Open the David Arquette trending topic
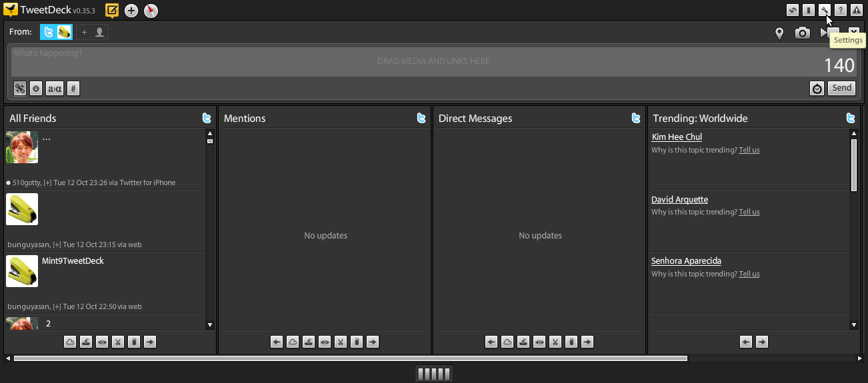 tap(679, 200)
